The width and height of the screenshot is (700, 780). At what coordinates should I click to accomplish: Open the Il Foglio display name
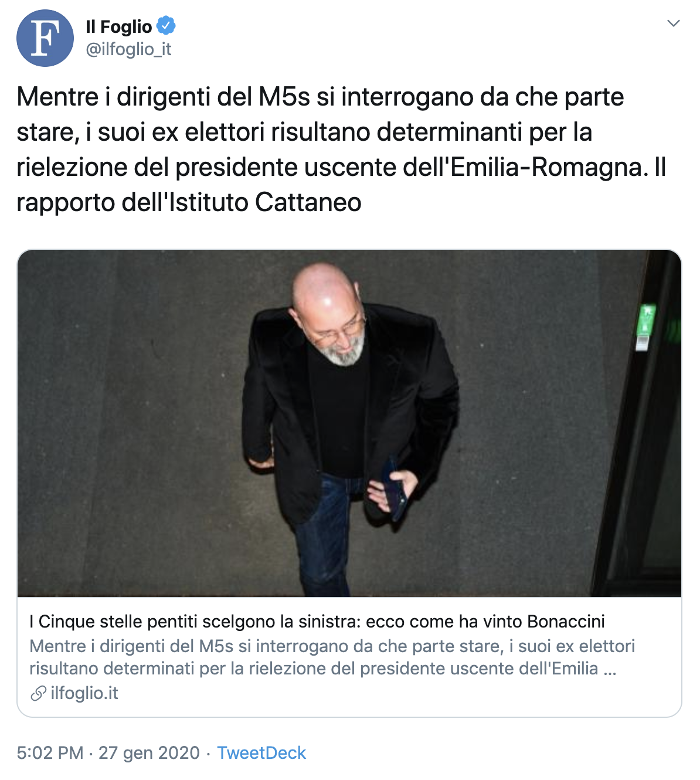click(x=118, y=26)
